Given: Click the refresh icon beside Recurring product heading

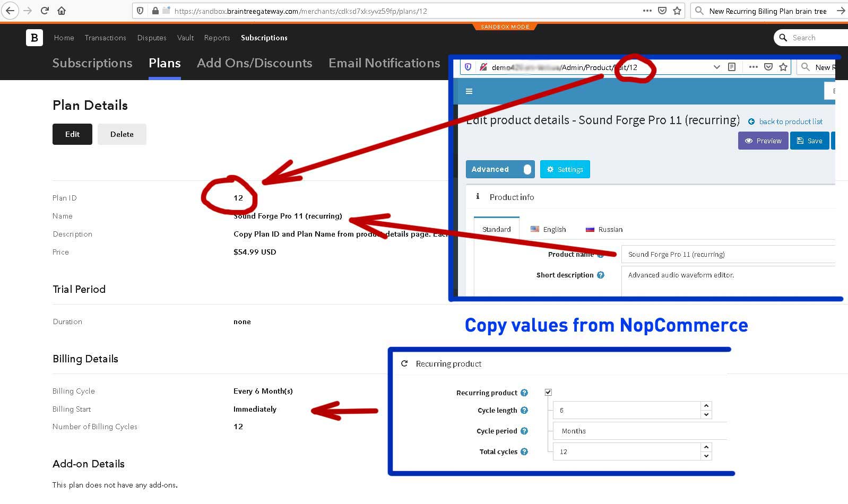Looking at the screenshot, I should tap(404, 363).
